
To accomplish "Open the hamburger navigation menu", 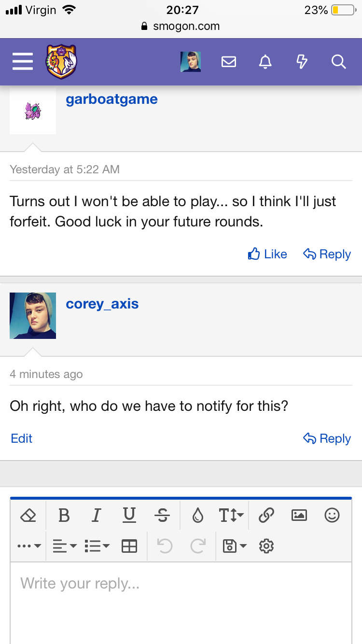I will coord(23,62).
